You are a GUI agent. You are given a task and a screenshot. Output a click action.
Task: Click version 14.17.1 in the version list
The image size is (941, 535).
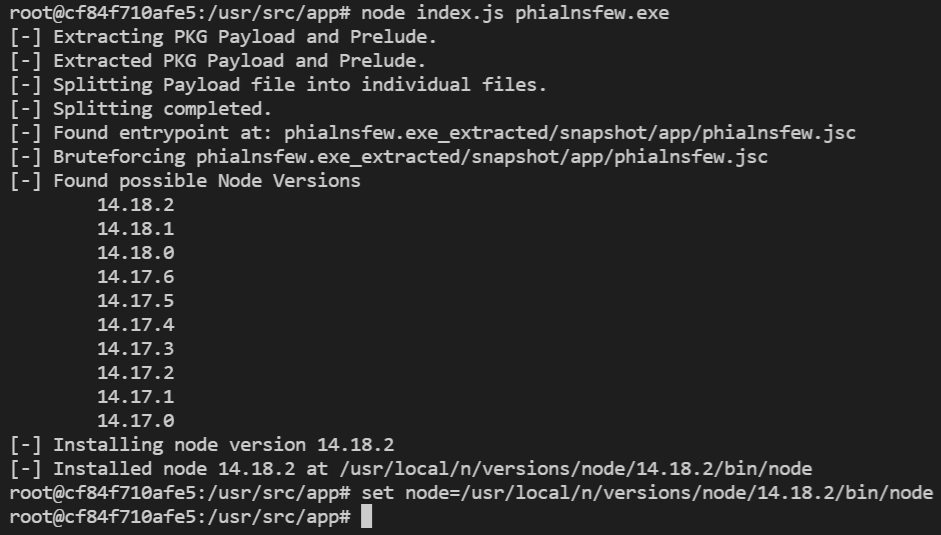pos(136,397)
